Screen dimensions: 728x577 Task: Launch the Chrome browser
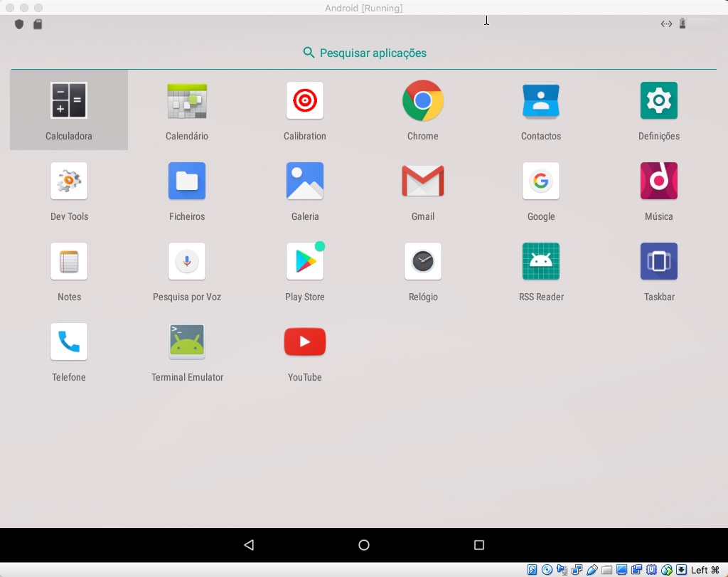422,100
